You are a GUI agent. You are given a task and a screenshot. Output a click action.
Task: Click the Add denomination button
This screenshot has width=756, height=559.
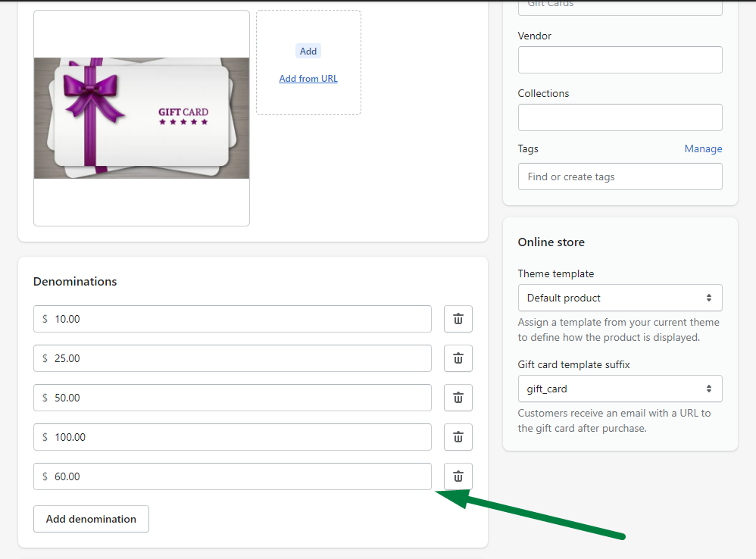point(91,519)
